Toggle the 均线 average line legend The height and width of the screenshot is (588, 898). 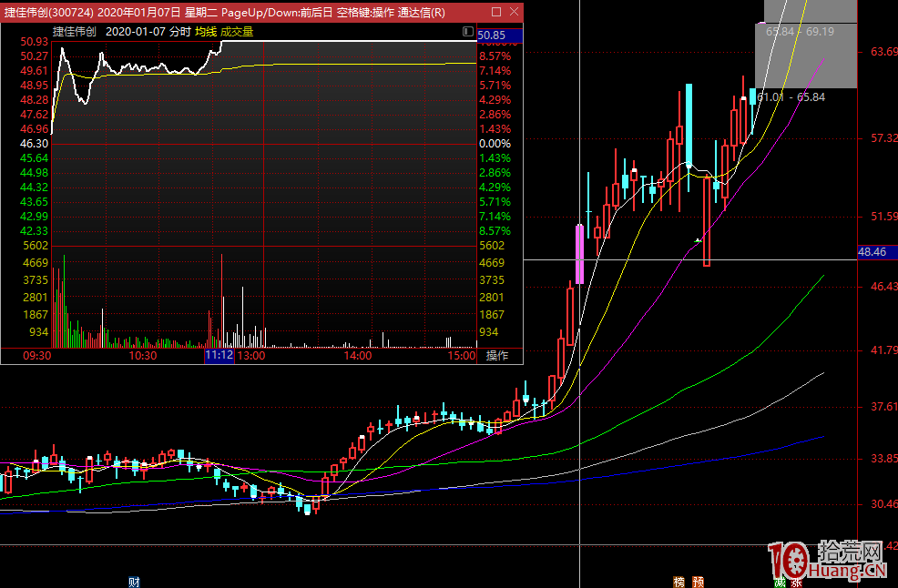click(x=206, y=32)
